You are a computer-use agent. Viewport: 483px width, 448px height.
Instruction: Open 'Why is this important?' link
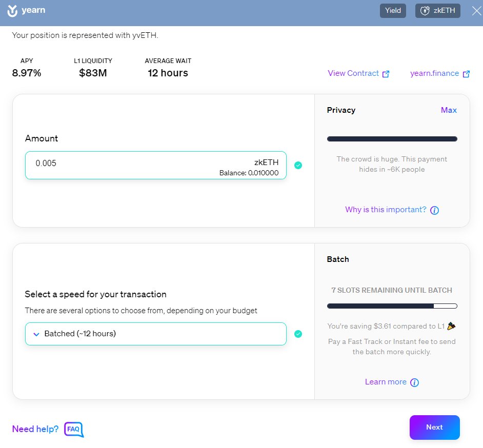pyautogui.click(x=386, y=210)
